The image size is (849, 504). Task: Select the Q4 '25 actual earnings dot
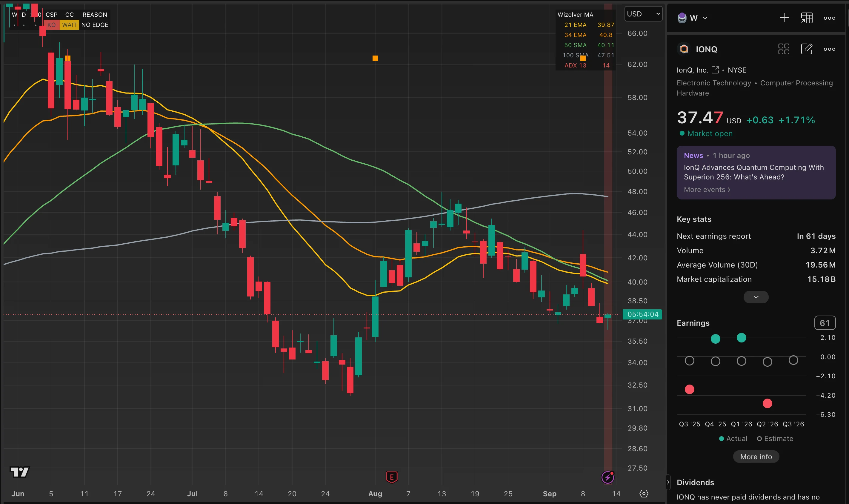715,339
